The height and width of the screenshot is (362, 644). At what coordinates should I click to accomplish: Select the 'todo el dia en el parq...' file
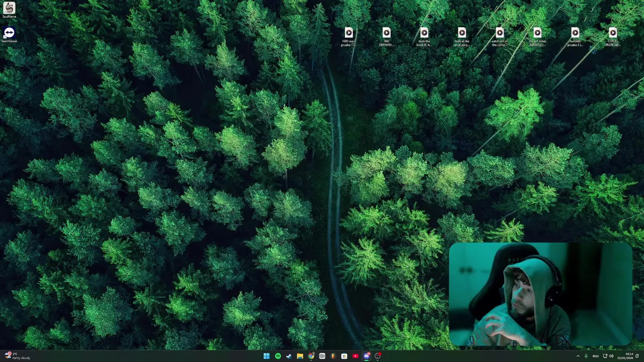pyautogui.click(x=462, y=37)
